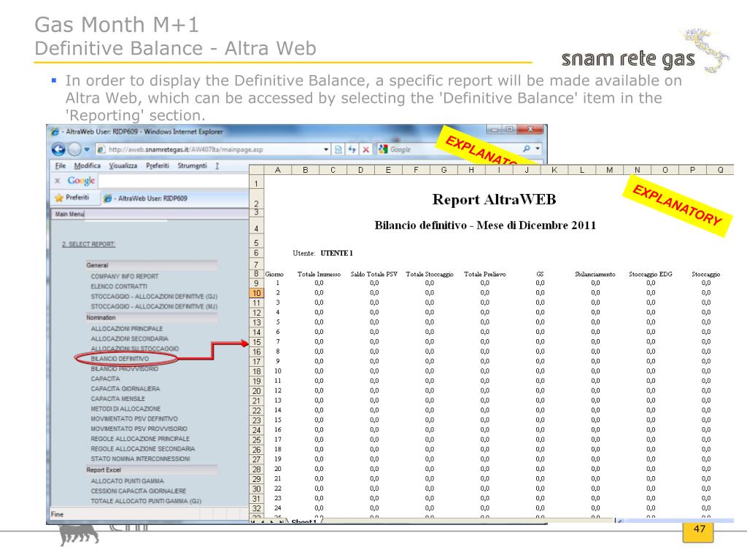Screen dimensions: 747x560
Task: Open STATO NOMINA INTERCONNESSIONI report
Action: point(140,459)
